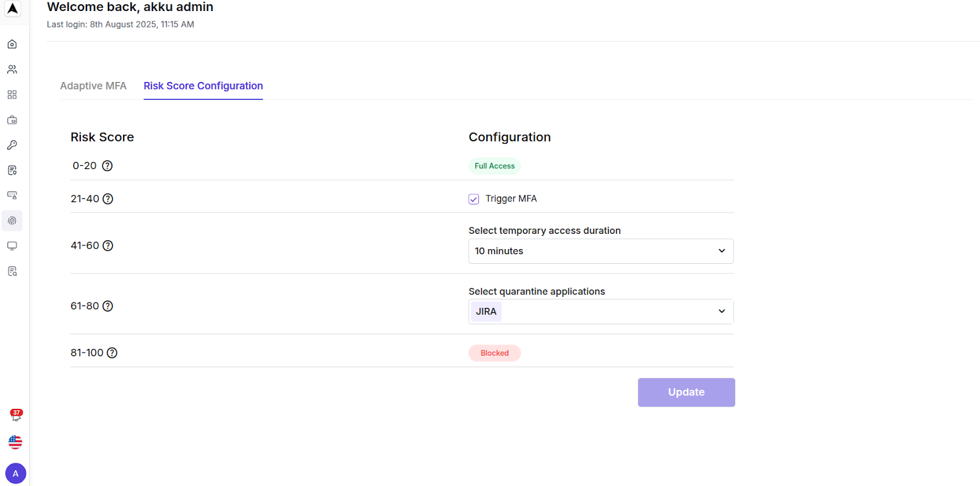This screenshot has width=980, height=486.
Task: Select the fingerprint MFA sidebar icon
Action: (x=12, y=220)
